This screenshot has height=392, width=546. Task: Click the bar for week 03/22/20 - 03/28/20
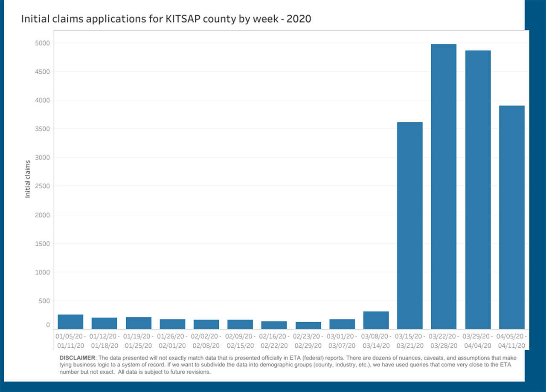coord(444,187)
